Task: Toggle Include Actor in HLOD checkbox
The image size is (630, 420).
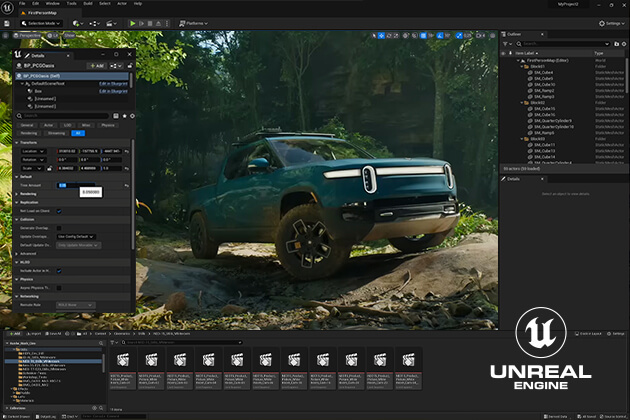Action: click(x=59, y=271)
